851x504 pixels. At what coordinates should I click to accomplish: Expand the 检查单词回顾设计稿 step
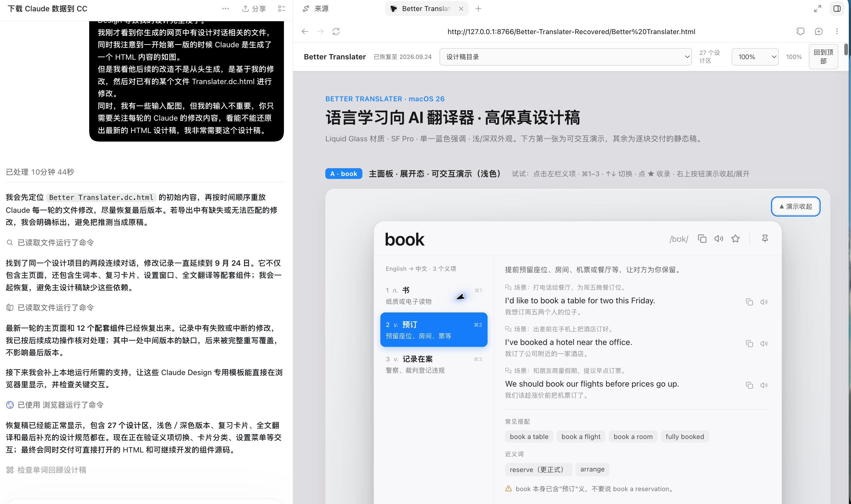[46, 470]
